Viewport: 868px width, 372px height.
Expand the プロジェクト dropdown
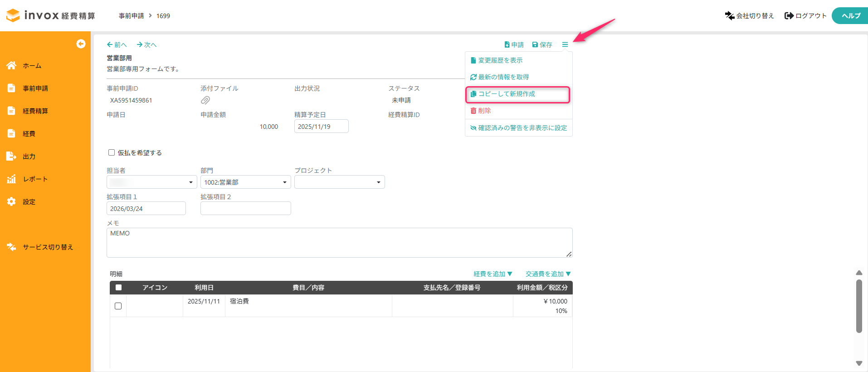click(x=339, y=182)
